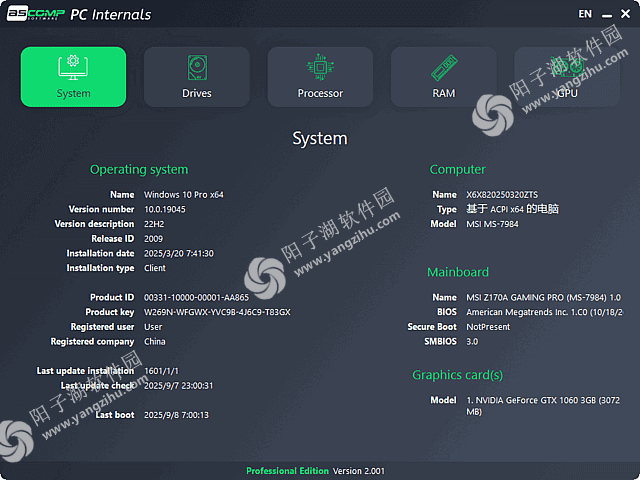
Task: Open the RAM module icon
Action: 444,68
